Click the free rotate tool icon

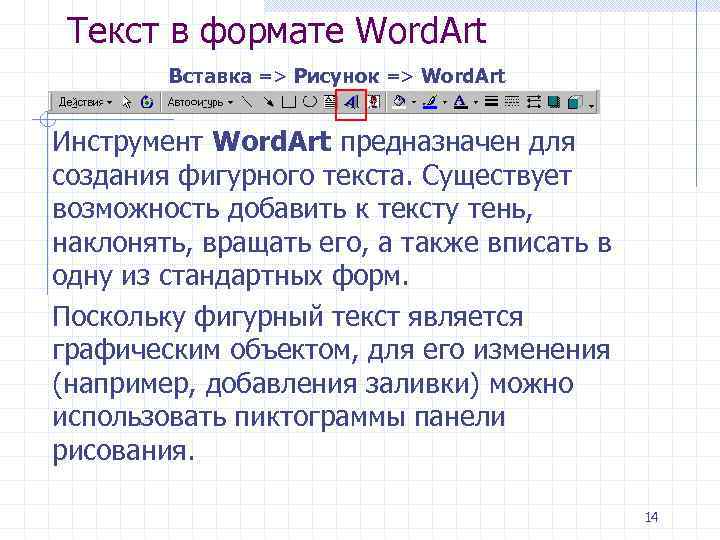(147, 102)
